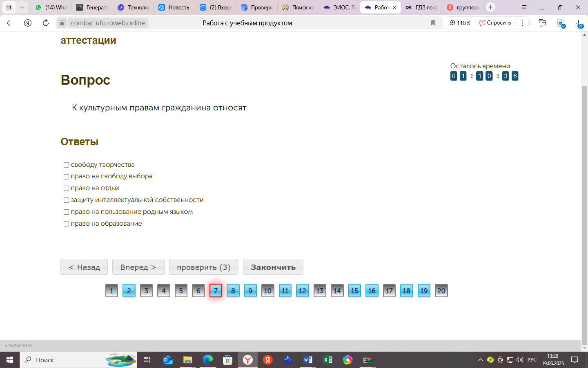This screenshot has height=368, width=588.
Task: Click the bookmark icon in address bar
Action: pyautogui.click(x=433, y=23)
